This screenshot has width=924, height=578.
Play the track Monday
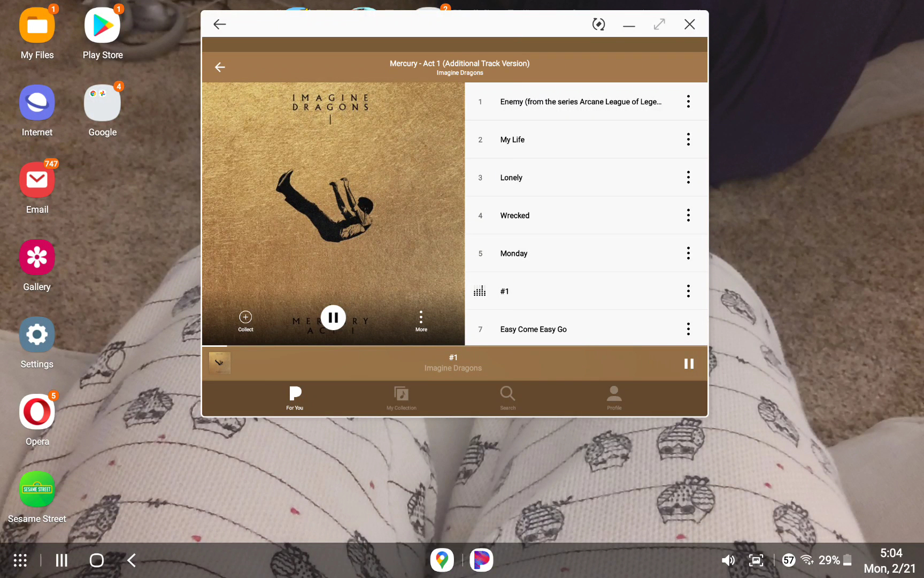coord(514,254)
